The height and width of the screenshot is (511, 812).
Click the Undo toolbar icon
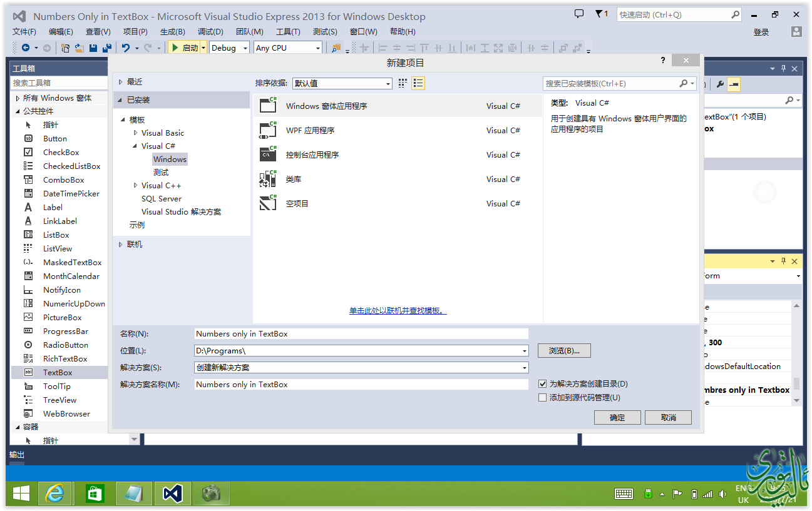[126, 48]
